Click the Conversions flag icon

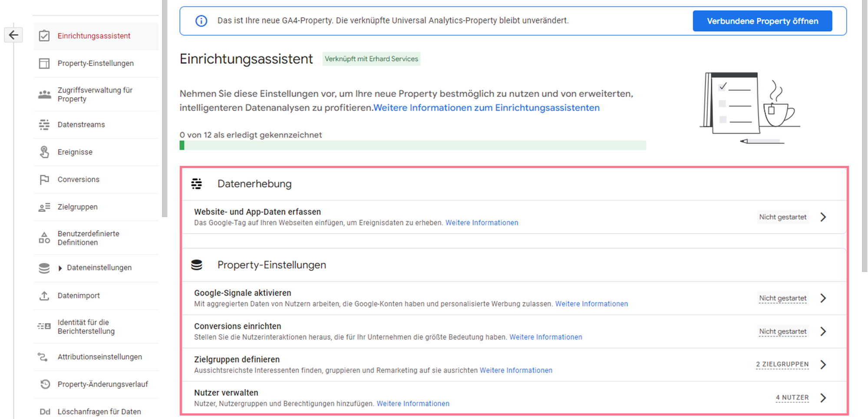(45, 179)
